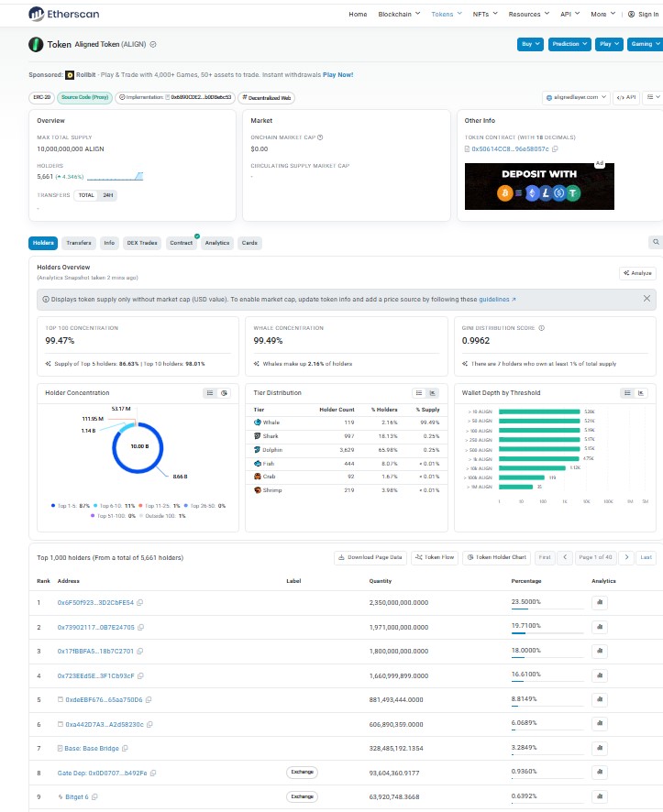Switch Tier Distribution to table view
Screen dimensions: 663x812
click(x=419, y=393)
